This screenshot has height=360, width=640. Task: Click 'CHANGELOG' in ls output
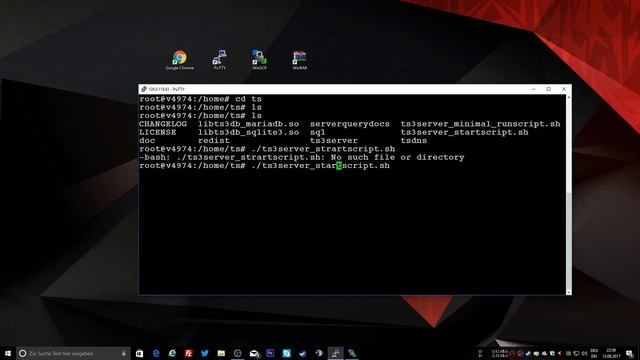click(x=163, y=124)
